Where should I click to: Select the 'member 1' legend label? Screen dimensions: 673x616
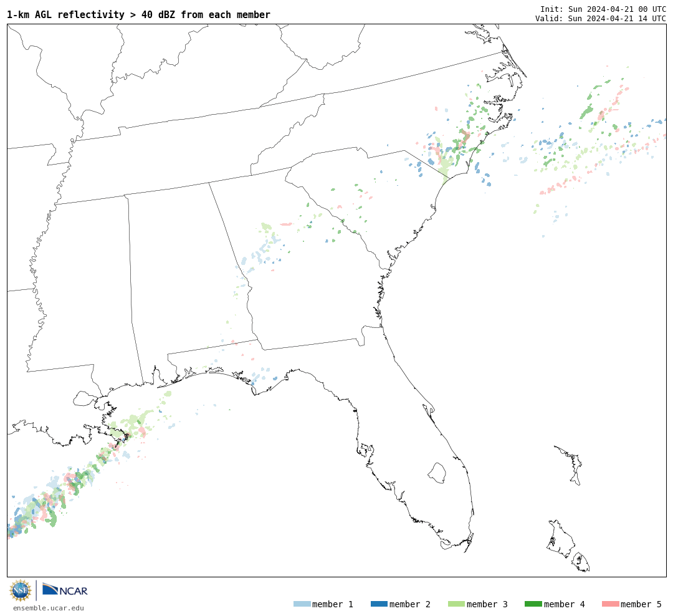tap(333, 604)
